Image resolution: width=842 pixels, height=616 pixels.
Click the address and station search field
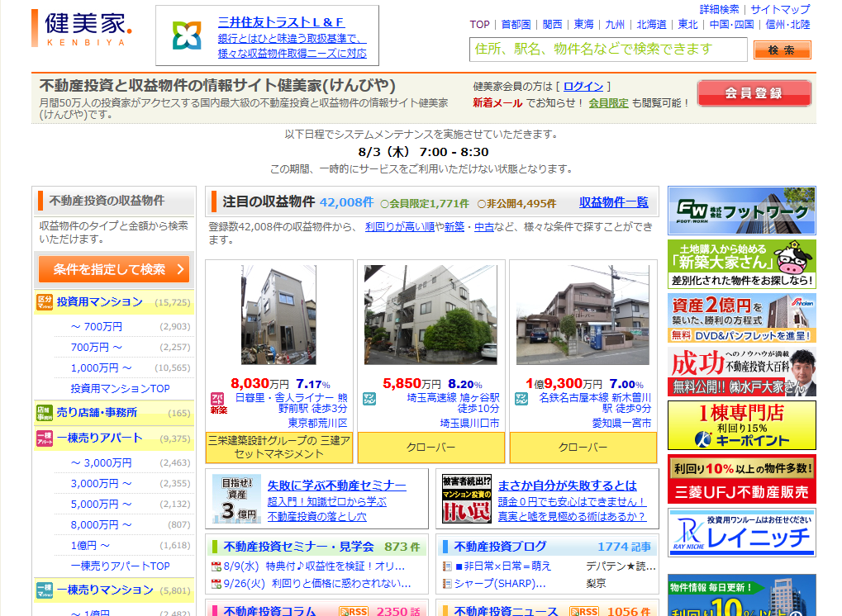607,50
